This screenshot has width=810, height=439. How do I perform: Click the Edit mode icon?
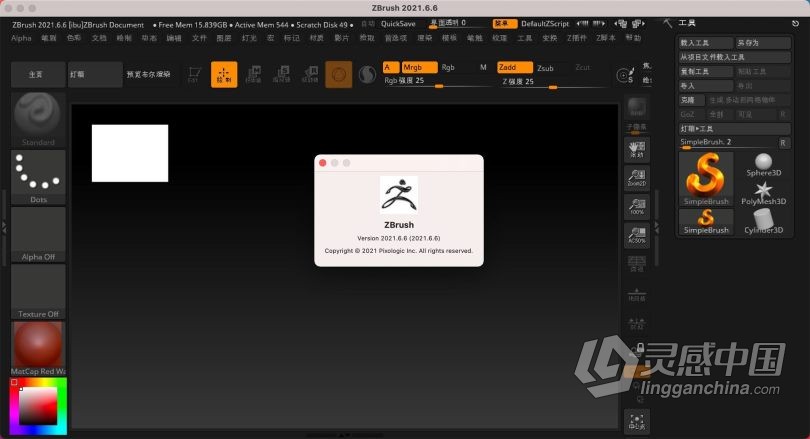pyautogui.click(x=194, y=74)
